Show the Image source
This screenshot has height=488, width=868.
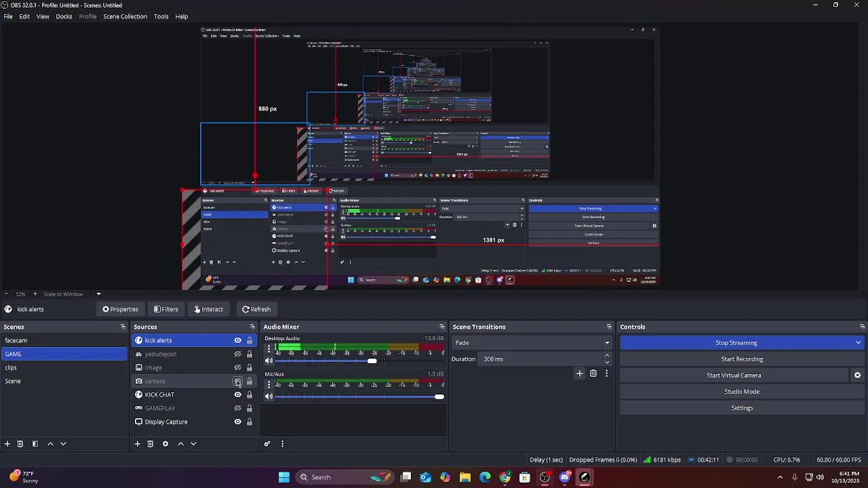(x=237, y=367)
